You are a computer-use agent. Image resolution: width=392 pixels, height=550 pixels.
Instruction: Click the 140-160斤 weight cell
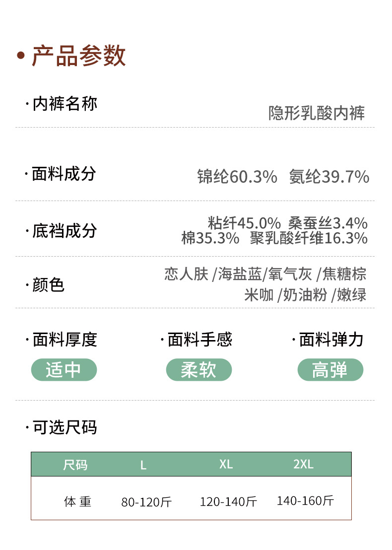click(305, 501)
